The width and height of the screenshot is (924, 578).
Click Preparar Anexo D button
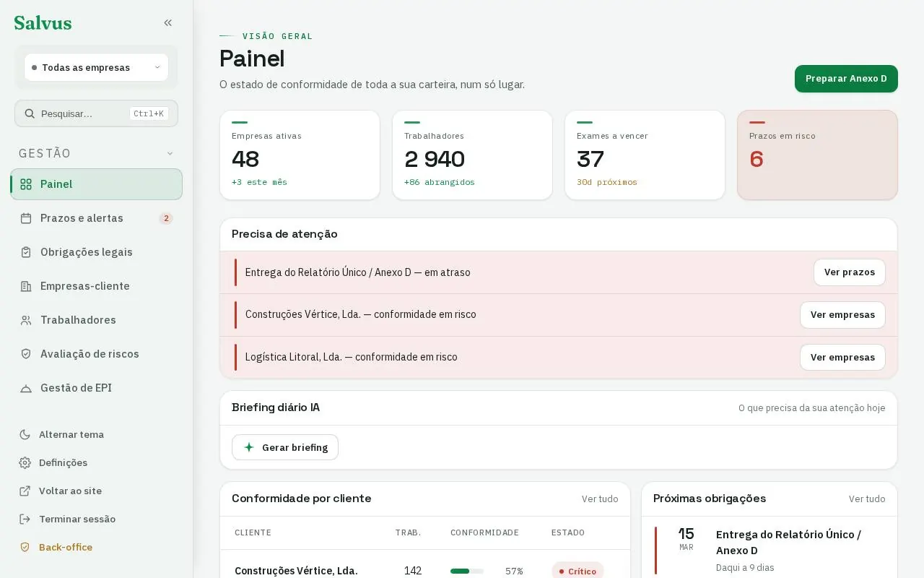point(846,79)
